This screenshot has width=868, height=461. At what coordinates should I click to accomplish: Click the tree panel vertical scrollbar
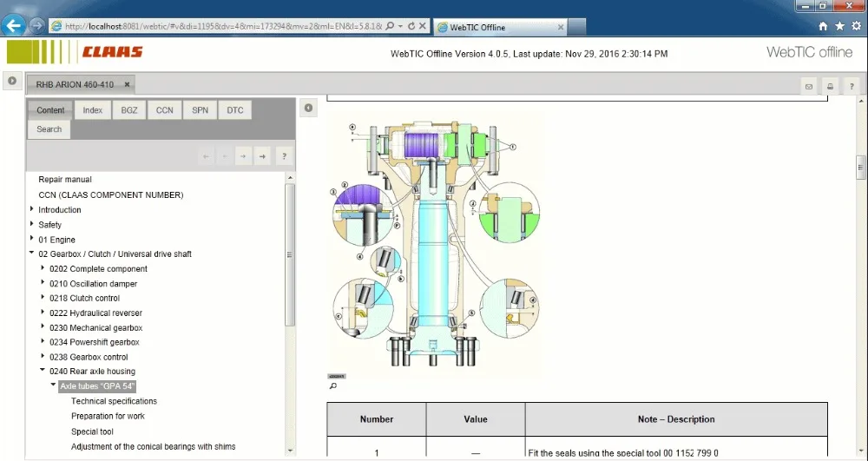pyautogui.click(x=290, y=254)
